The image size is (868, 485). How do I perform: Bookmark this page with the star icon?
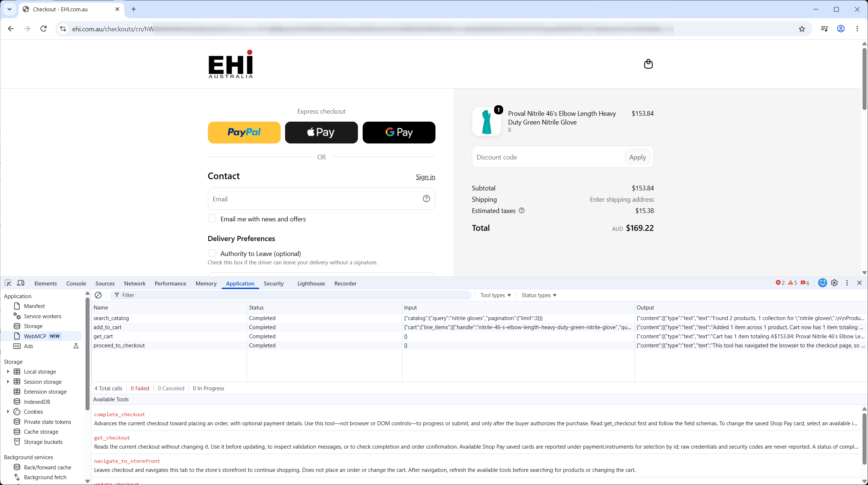[x=802, y=29]
